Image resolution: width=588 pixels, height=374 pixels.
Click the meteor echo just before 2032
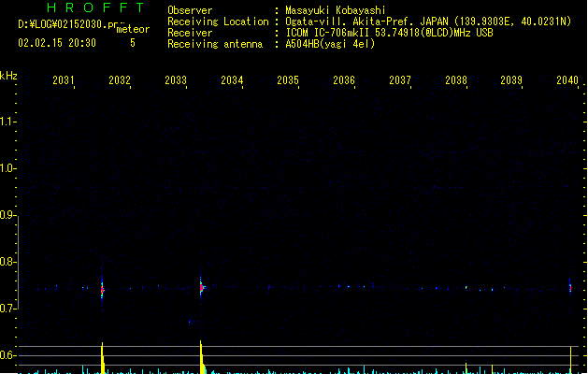coord(102,289)
